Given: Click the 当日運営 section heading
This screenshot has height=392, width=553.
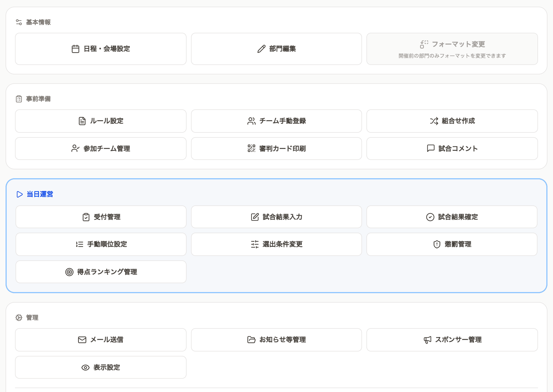Looking at the screenshot, I should pyautogui.click(x=40, y=194).
